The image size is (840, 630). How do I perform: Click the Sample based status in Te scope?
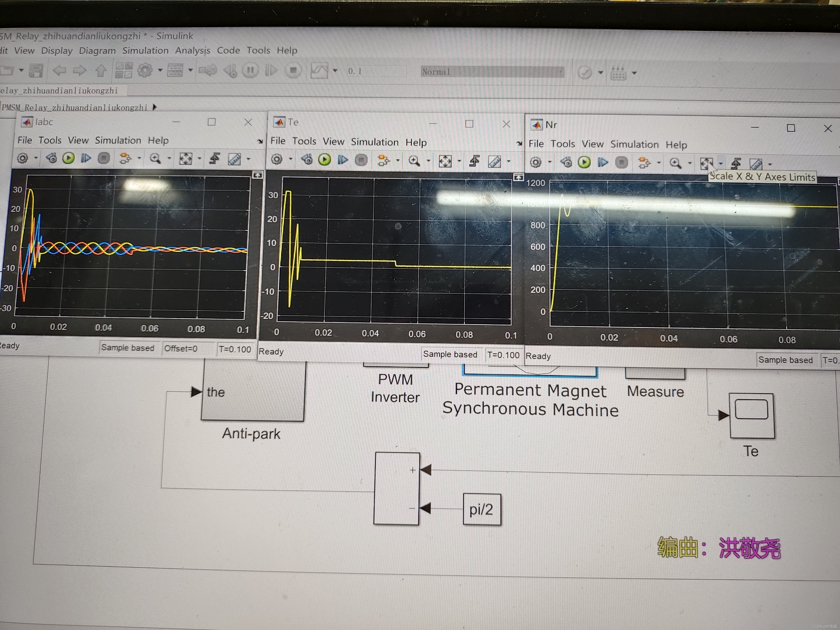[x=450, y=354]
